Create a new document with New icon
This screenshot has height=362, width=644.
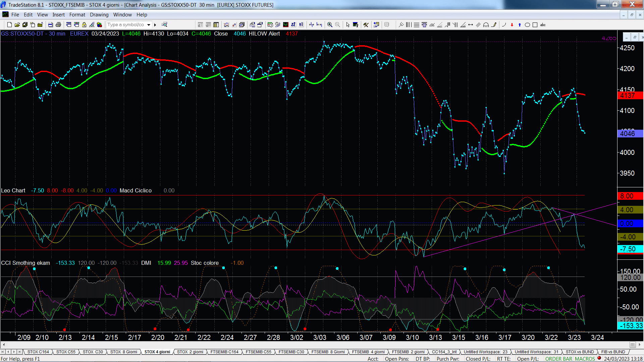pyautogui.click(x=9, y=25)
